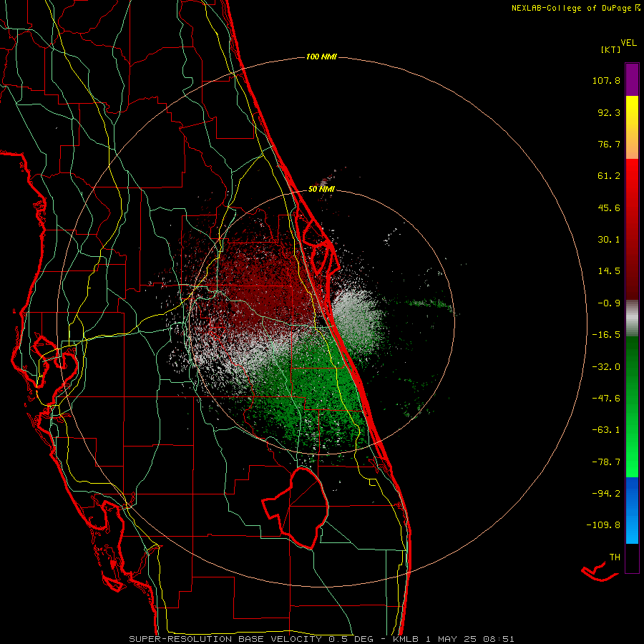Viewport: 644px width, 644px height.
Task: Click the purple segment of the velocity color bar
Action: pos(632,79)
